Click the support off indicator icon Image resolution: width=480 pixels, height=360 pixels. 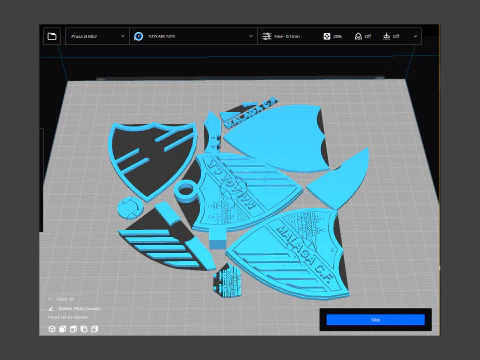click(358, 36)
